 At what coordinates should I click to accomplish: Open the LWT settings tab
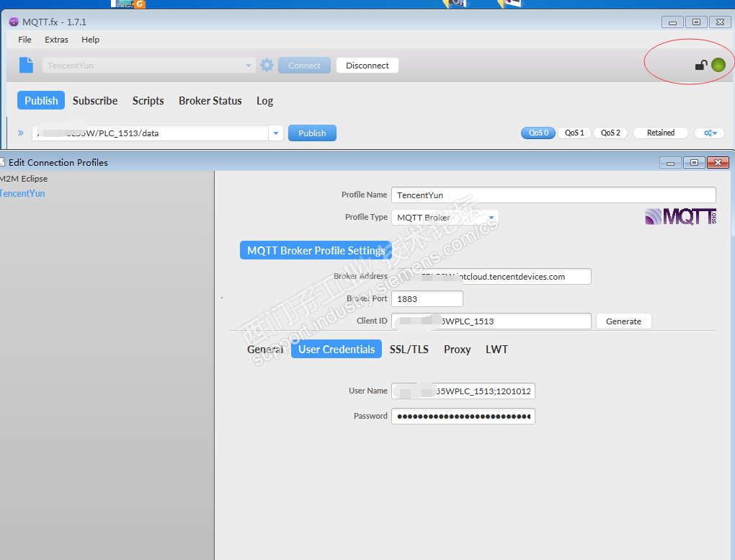coord(497,350)
